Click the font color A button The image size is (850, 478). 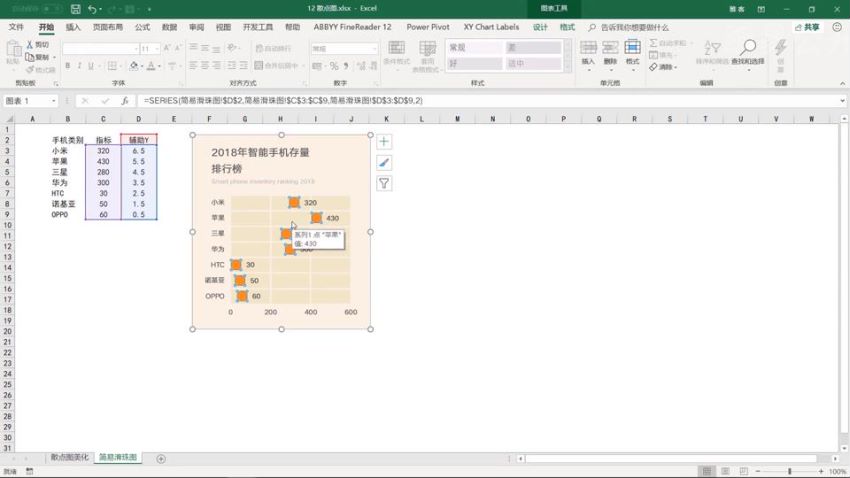pos(151,66)
